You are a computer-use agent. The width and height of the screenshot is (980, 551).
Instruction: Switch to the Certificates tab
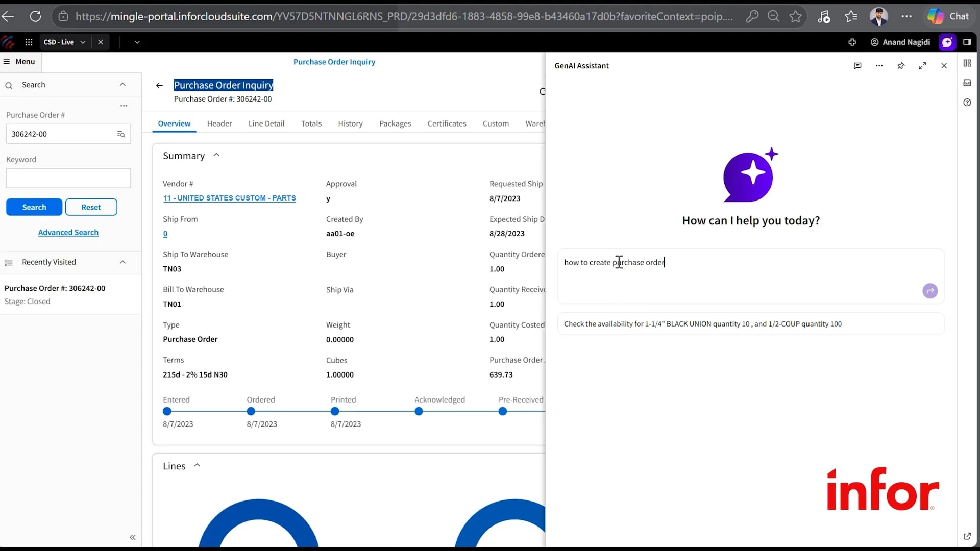447,123
